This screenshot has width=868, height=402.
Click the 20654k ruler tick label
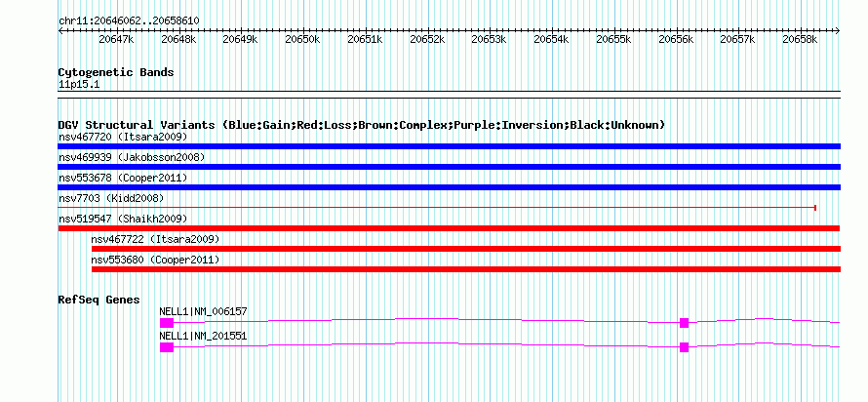551,40
